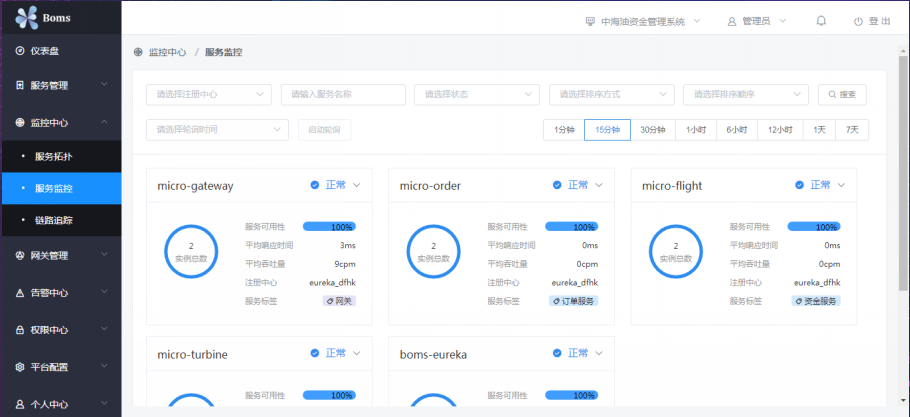
Task: Select the 12小时 time range
Action: pyautogui.click(x=780, y=130)
